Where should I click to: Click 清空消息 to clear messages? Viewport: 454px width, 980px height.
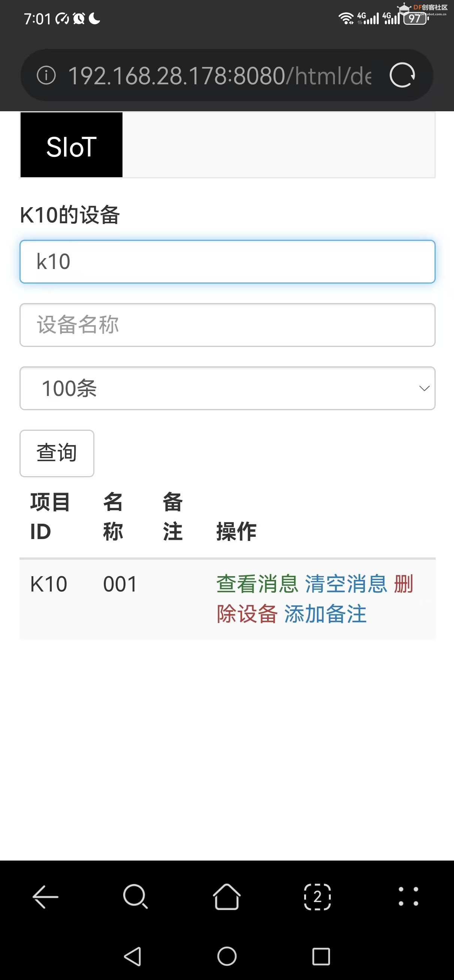click(346, 584)
